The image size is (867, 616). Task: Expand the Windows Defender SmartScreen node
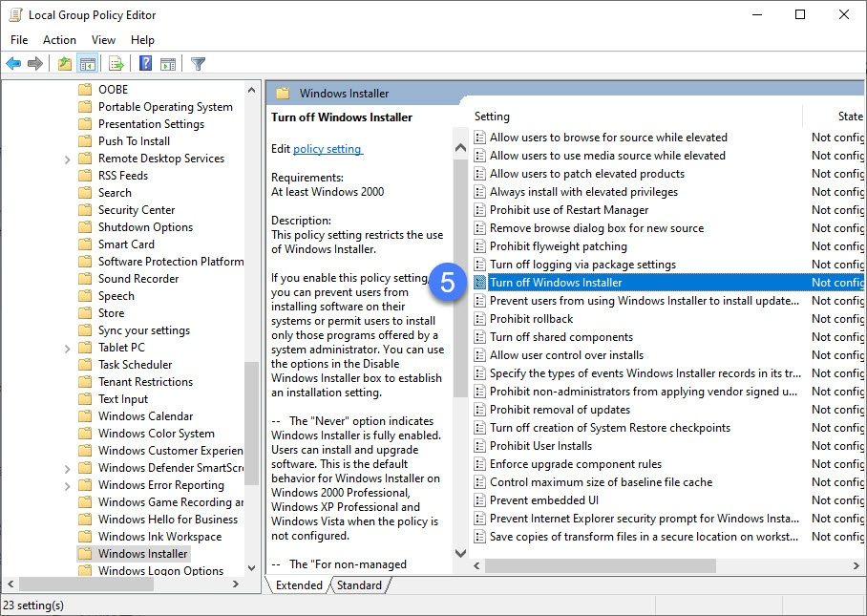(68, 468)
